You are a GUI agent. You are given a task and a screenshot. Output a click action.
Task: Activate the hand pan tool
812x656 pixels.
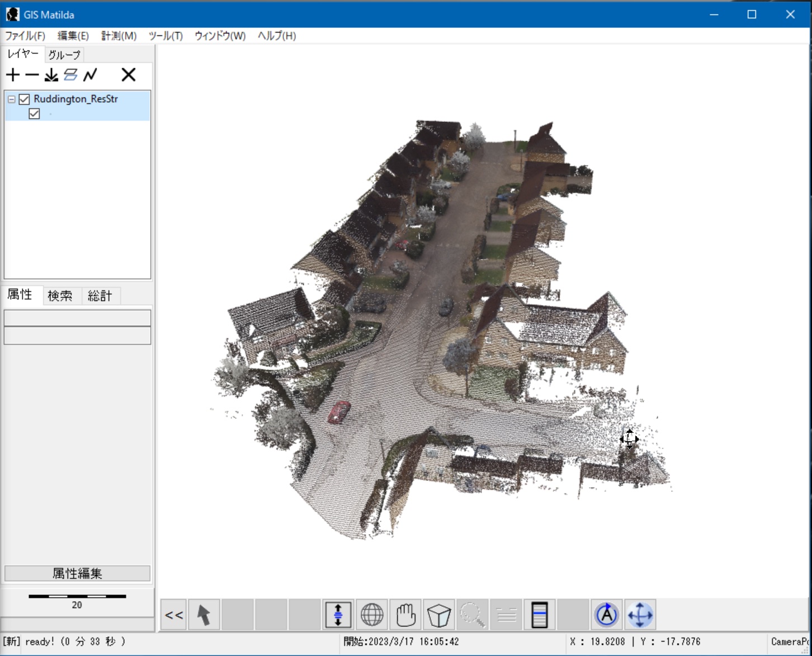(x=405, y=615)
